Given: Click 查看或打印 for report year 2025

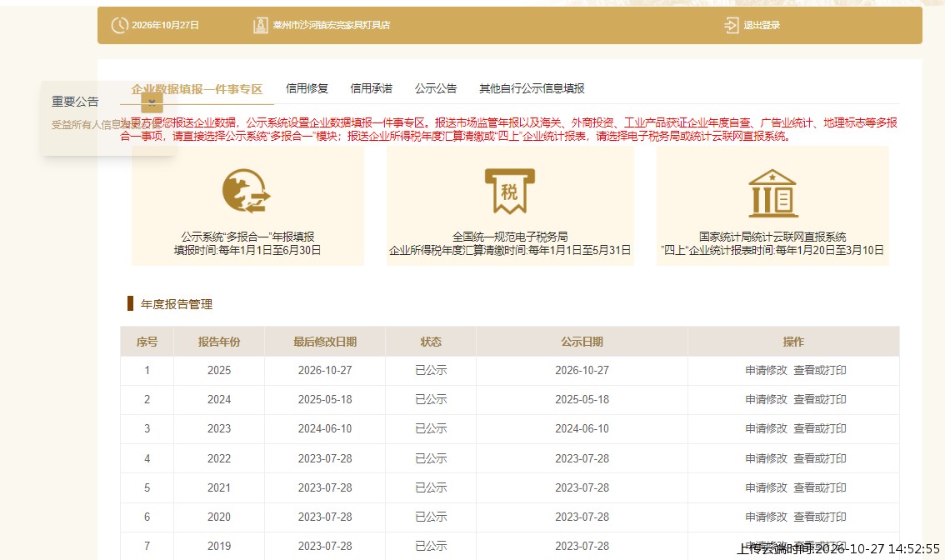Looking at the screenshot, I should (820, 370).
